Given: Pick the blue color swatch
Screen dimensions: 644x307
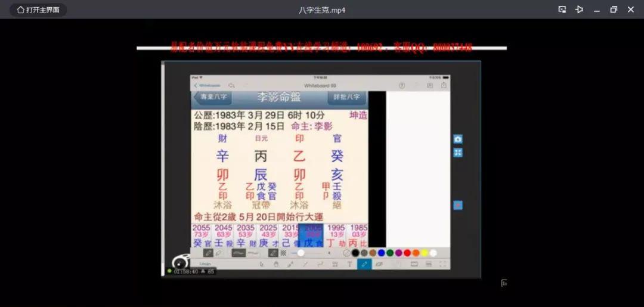Looking at the screenshot, I should (x=381, y=253).
